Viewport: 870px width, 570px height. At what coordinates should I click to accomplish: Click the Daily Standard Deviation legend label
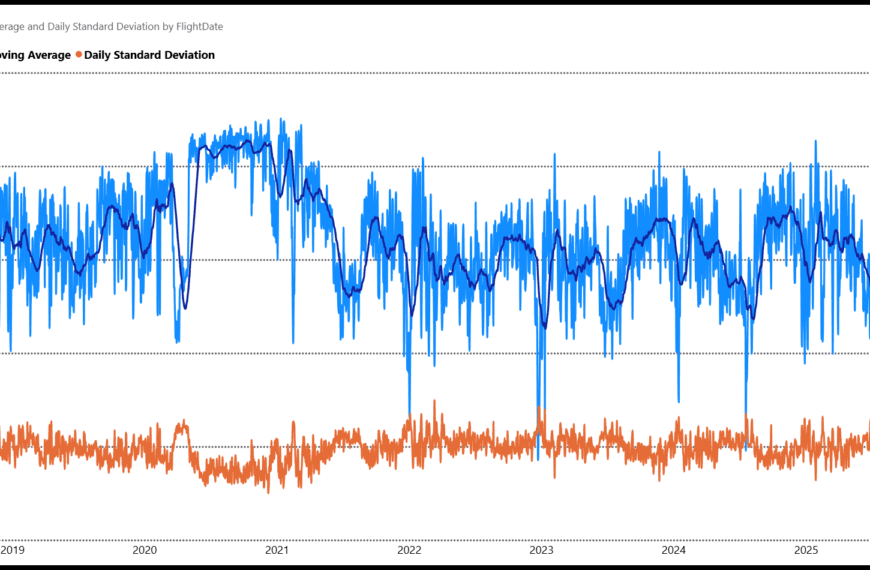coord(149,55)
